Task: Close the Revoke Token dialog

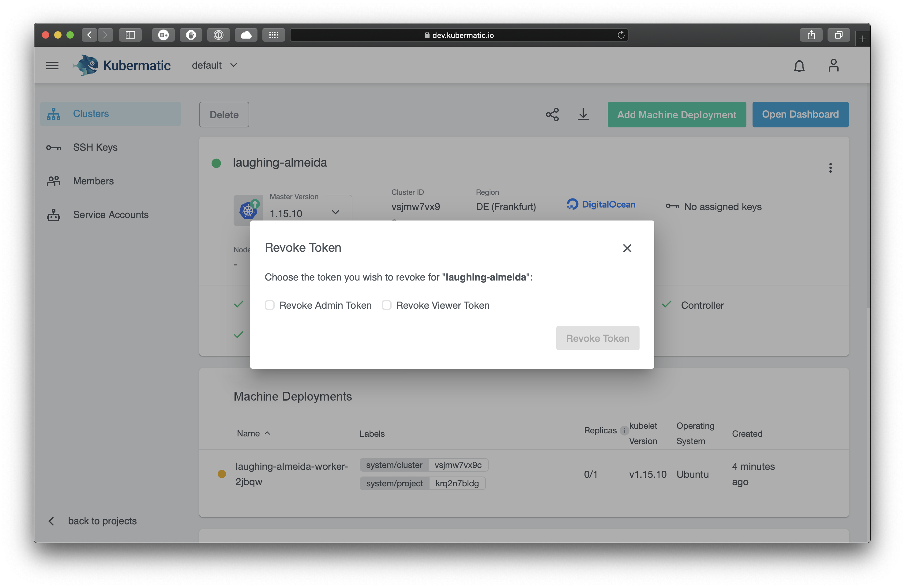Action: 627,248
